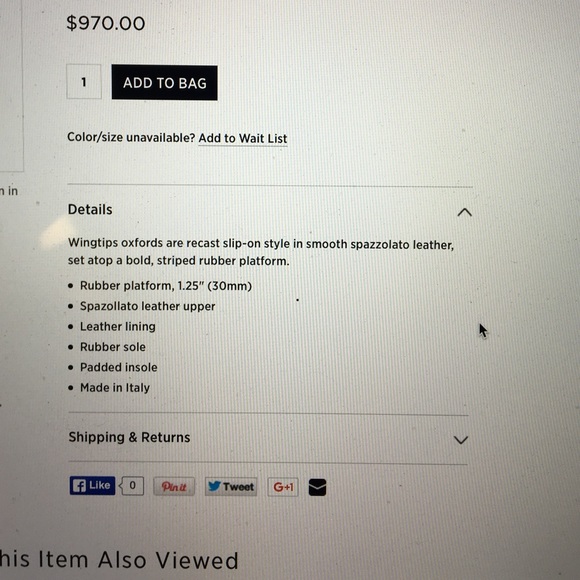Focus the quantity input field
The width and height of the screenshot is (580, 580).
click(x=84, y=82)
